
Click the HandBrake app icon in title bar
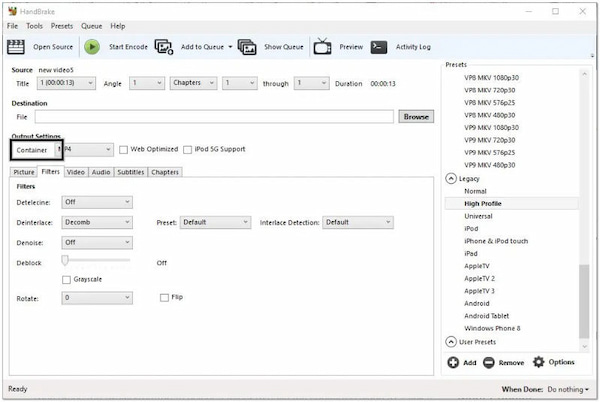click(x=12, y=11)
